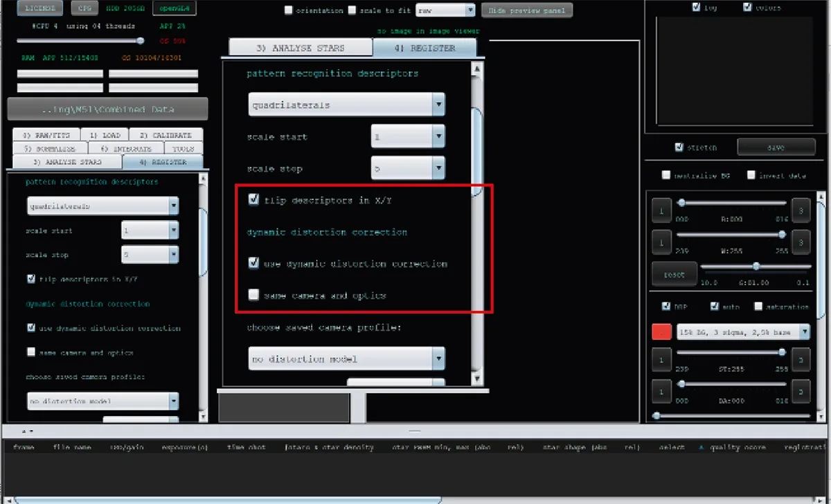Open scale start dropdown in enlarged panel

point(408,137)
